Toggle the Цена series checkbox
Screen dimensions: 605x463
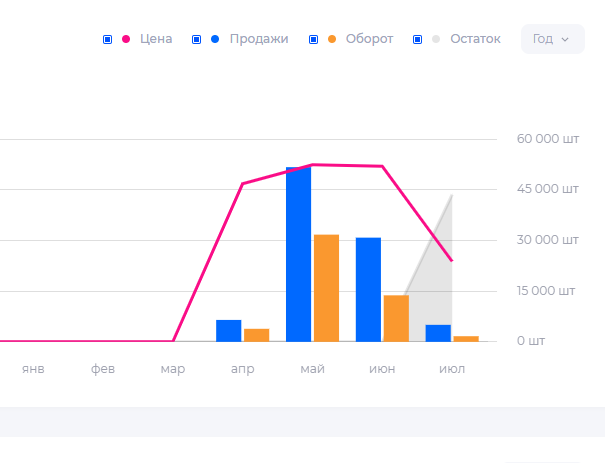click(107, 39)
